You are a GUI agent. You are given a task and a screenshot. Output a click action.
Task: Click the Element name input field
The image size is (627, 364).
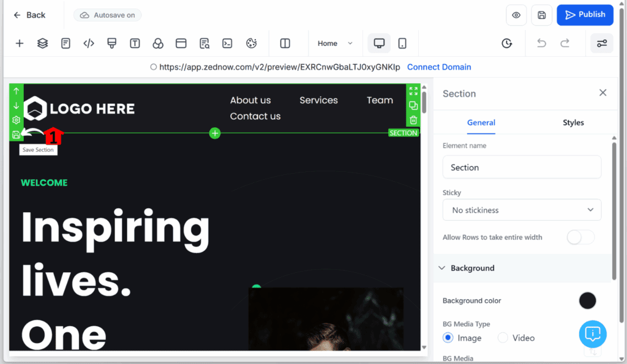pyautogui.click(x=522, y=167)
